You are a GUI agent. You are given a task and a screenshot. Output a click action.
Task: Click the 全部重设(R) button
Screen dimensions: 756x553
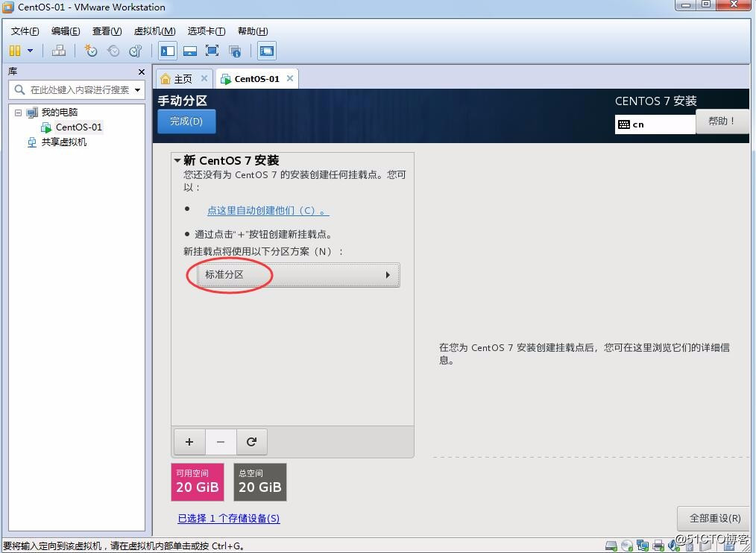pyautogui.click(x=715, y=518)
